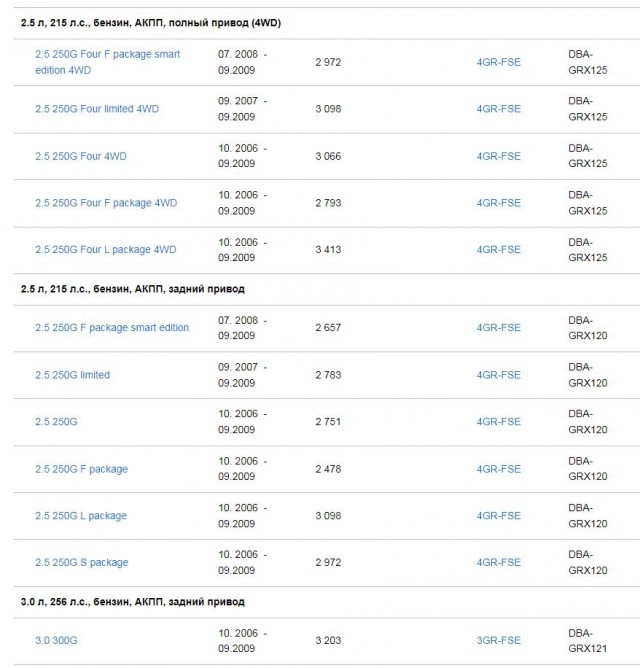Open 3GR-FSE engine link for 3.0 300G
This screenshot has width=640, height=668.
499,640
